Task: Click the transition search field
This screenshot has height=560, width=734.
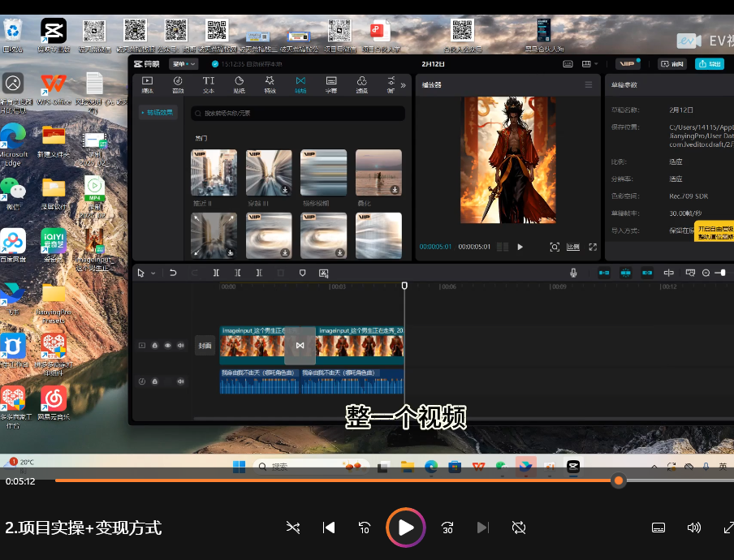Action: coord(298,113)
